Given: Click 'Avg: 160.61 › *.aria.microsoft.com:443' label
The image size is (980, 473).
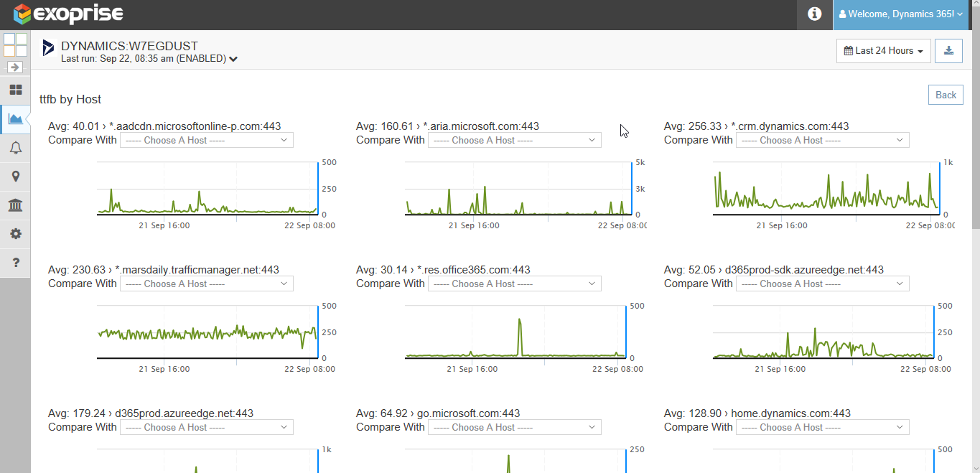Looking at the screenshot, I should (x=447, y=126).
